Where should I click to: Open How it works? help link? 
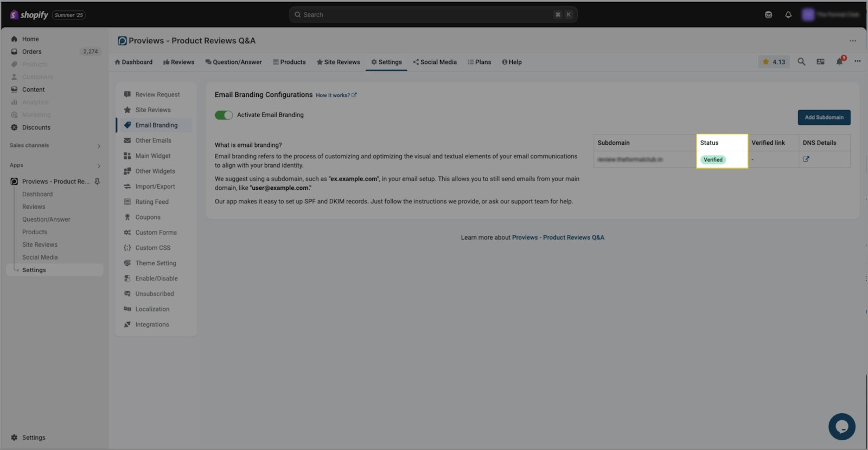click(x=336, y=95)
